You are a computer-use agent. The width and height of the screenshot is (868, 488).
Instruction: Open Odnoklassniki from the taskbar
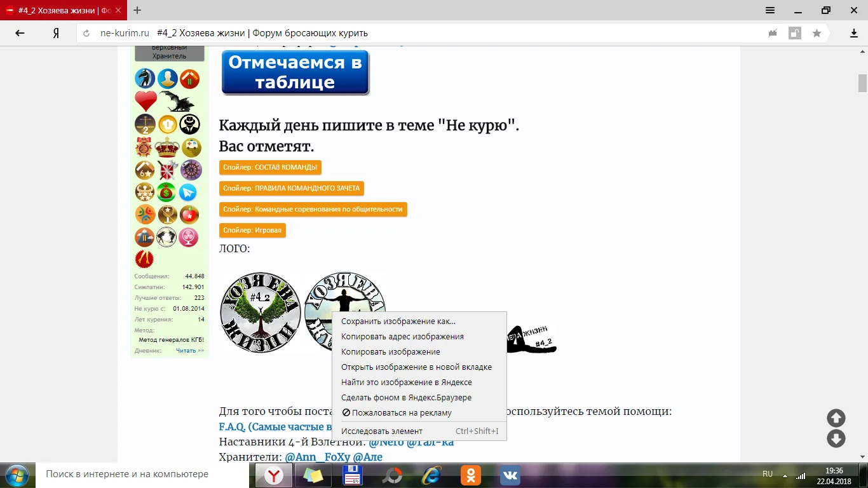click(x=471, y=475)
